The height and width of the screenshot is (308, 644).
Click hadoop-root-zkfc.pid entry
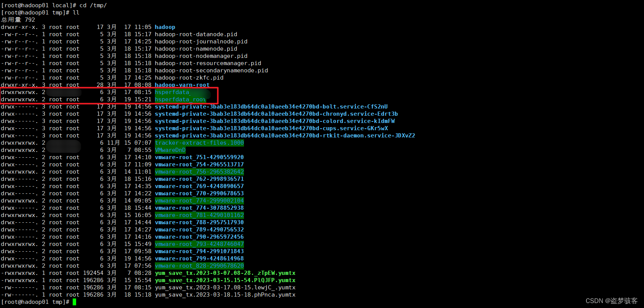pyautogui.click(x=189, y=78)
